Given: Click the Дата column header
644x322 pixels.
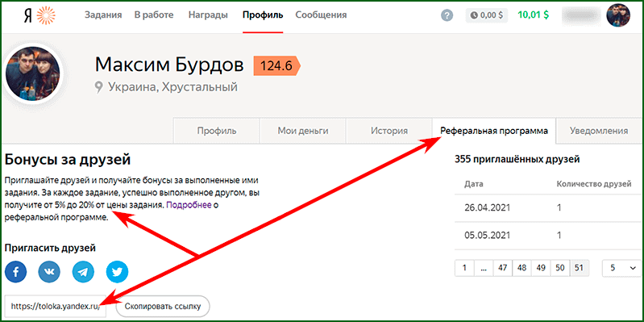Looking at the screenshot, I should tap(474, 184).
